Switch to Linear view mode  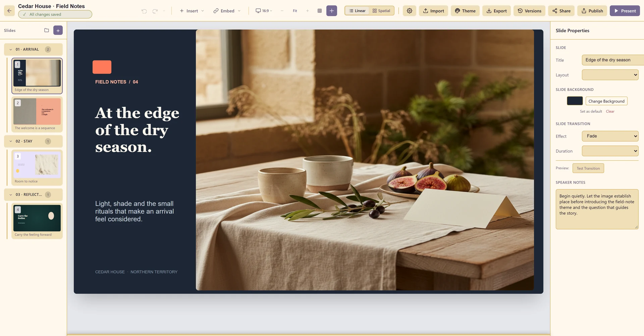pos(357,11)
